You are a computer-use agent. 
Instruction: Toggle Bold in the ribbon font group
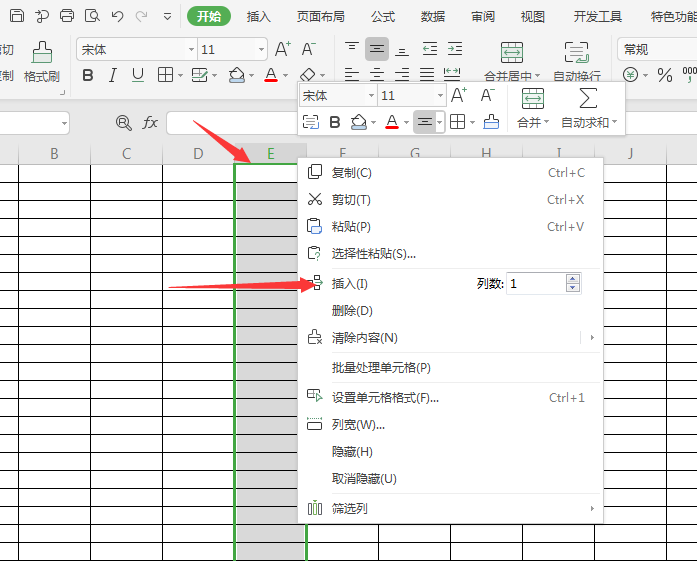click(x=87, y=75)
